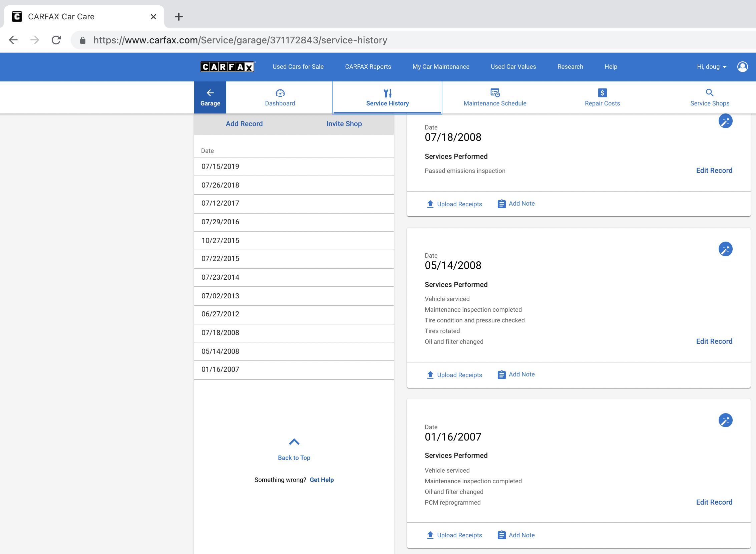Open CARFAX Reports menu
This screenshot has width=756, height=554.
tap(368, 67)
